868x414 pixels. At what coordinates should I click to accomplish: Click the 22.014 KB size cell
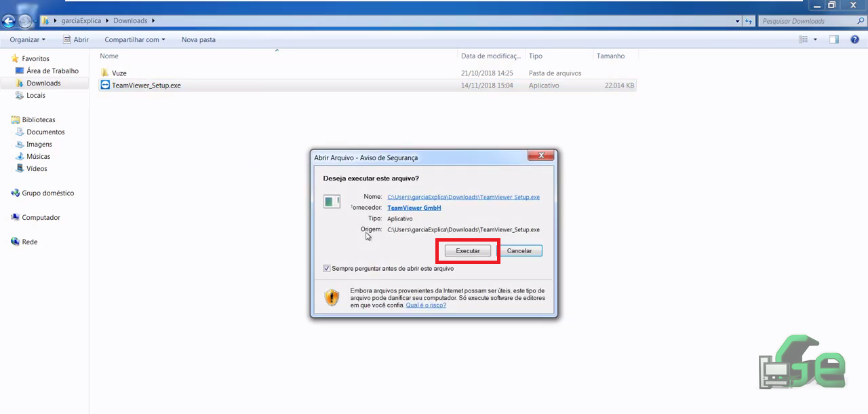619,86
